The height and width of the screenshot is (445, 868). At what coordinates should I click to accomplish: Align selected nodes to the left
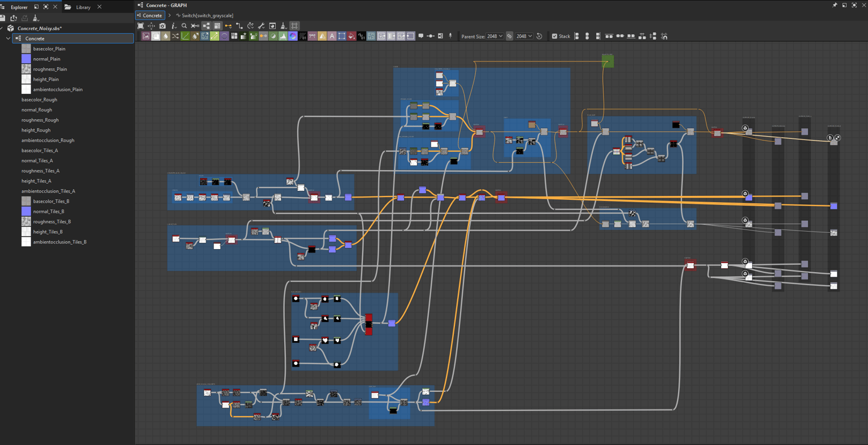coord(576,36)
